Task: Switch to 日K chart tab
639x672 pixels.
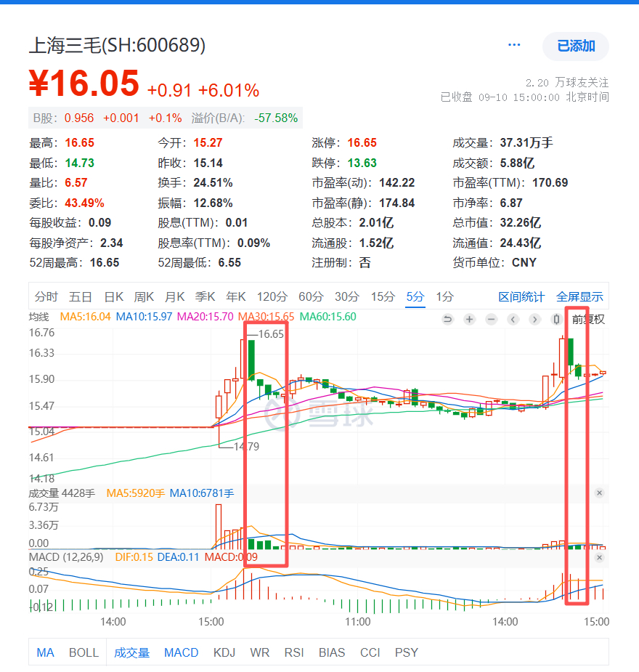Action: (114, 296)
